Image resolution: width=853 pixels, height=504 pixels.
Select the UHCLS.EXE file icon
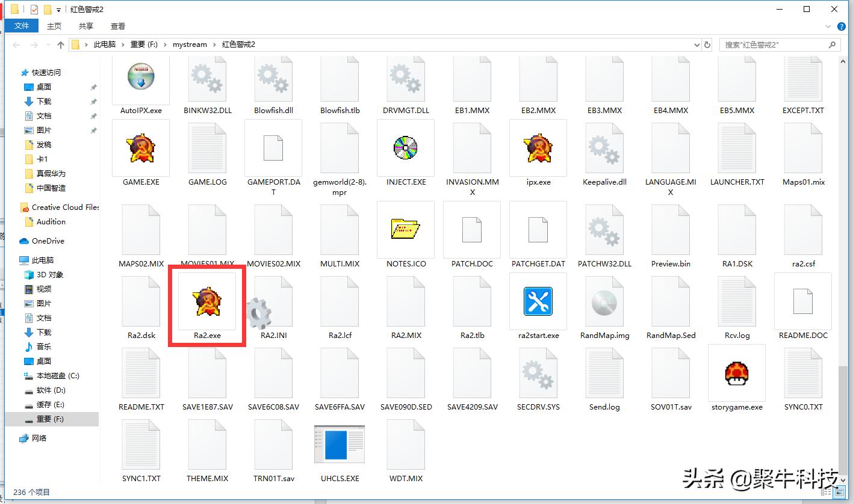[x=340, y=445]
